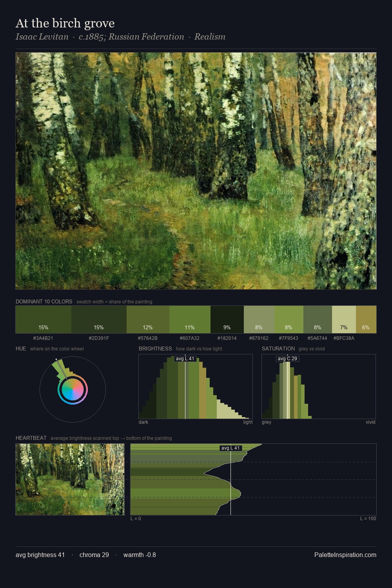Choose the #7F9543 green swatch

pos(289,319)
